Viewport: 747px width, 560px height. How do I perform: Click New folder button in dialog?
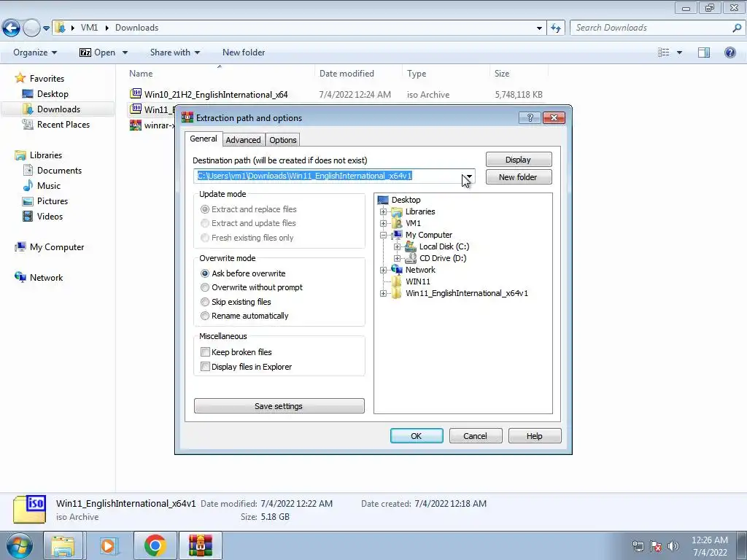(x=519, y=176)
